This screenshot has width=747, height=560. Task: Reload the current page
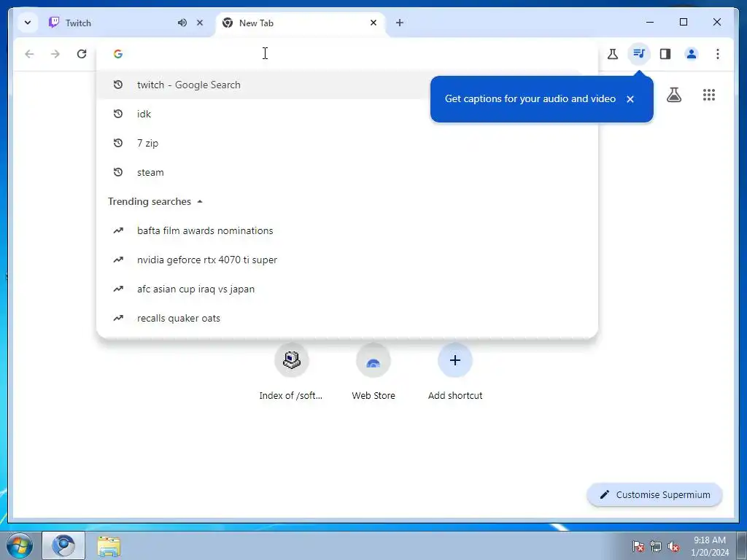pos(82,54)
